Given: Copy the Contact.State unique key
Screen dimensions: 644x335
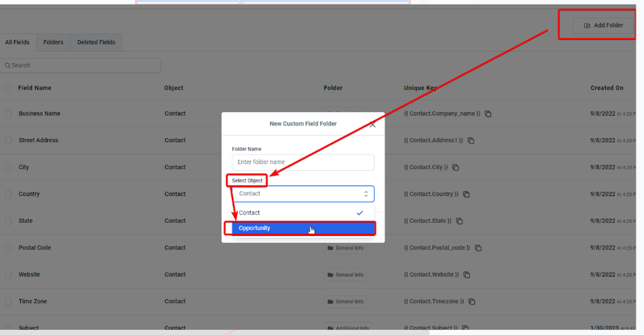Looking at the screenshot, I should click(x=459, y=221).
